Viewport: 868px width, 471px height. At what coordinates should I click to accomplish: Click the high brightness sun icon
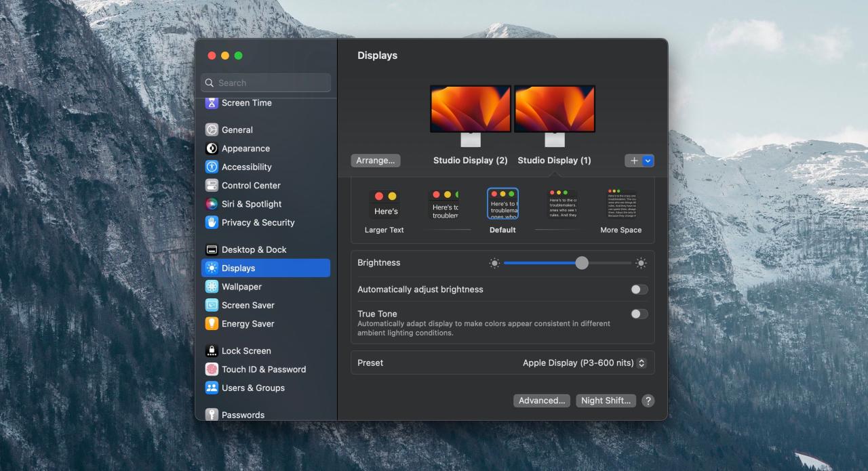click(x=641, y=263)
